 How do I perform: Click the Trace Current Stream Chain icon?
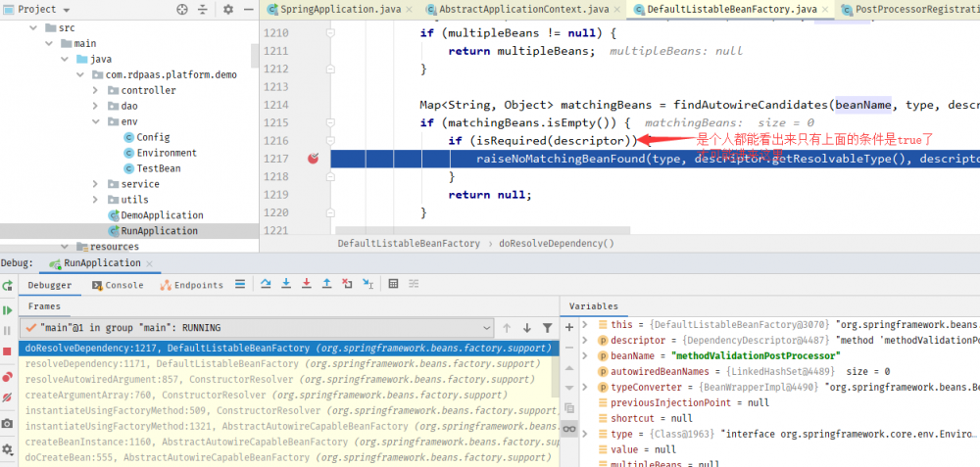click(414, 284)
